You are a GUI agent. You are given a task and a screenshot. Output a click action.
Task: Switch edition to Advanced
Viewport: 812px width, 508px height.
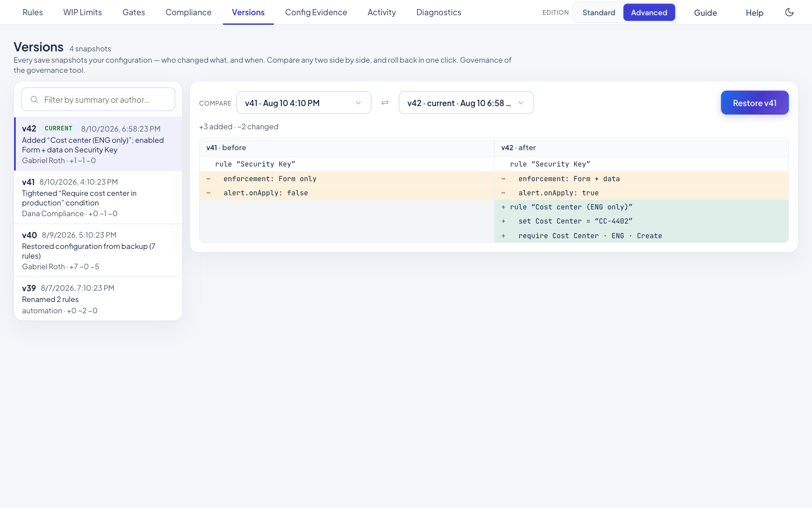point(649,12)
